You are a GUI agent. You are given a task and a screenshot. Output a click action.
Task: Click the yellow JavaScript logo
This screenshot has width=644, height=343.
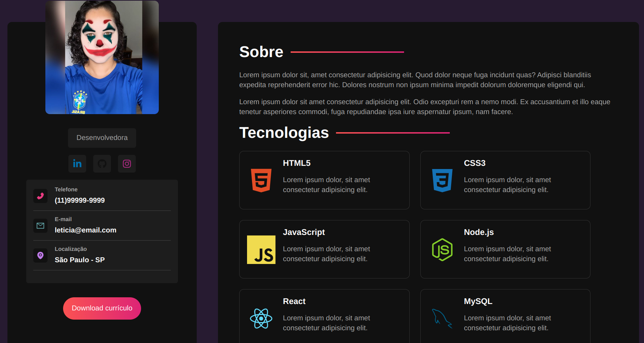(261, 249)
